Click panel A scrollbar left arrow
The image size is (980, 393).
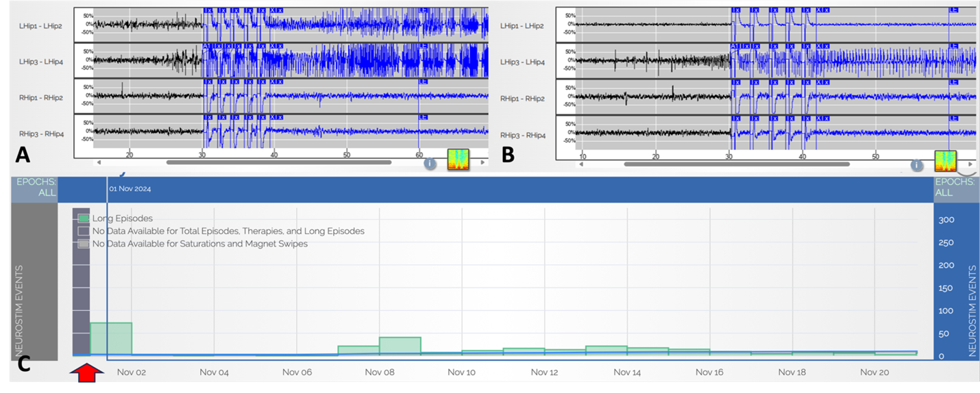pos(99,163)
